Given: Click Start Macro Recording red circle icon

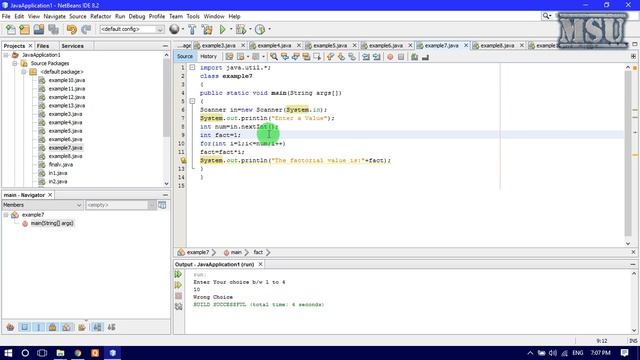Looking at the screenshot, I should (390, 57).
